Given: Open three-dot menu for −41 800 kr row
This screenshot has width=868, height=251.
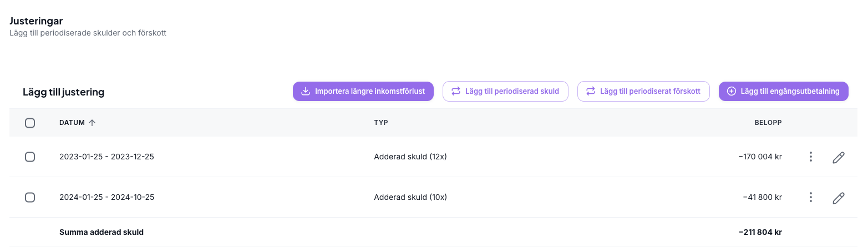Looking at the screenshot, I should click(811, 197).
